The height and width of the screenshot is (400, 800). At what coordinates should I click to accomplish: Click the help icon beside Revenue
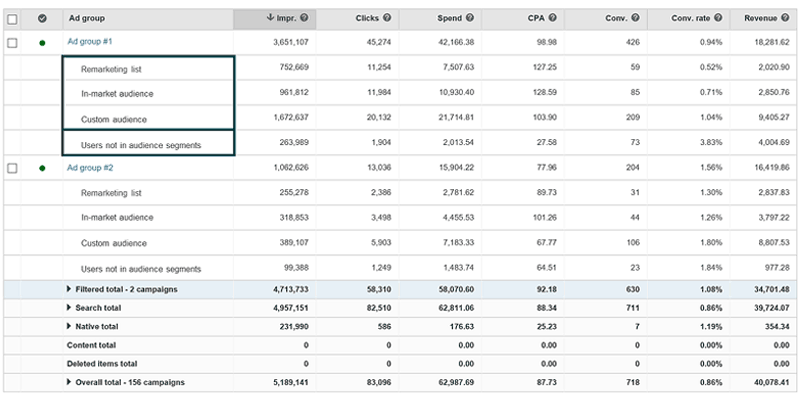(784, 18)
